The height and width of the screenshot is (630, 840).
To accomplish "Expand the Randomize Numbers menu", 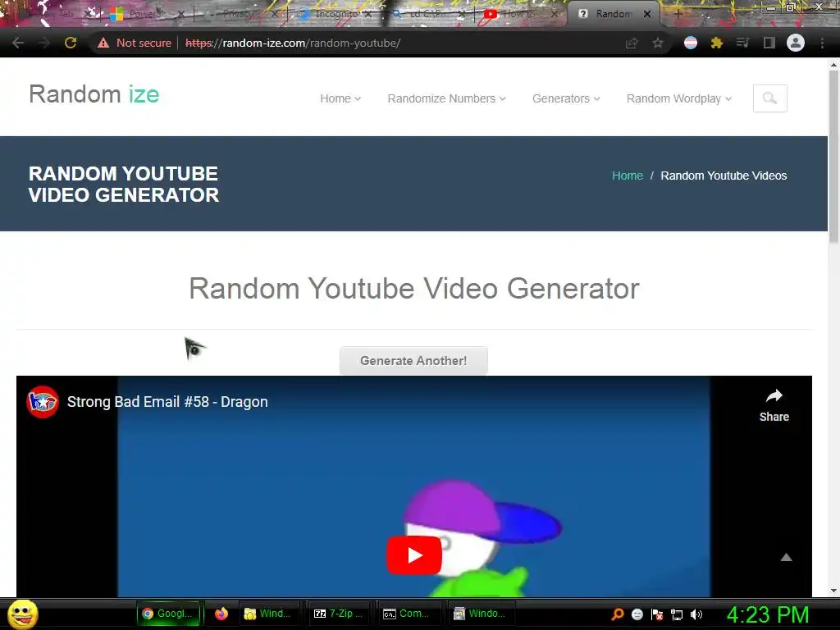I will (447, 98).
